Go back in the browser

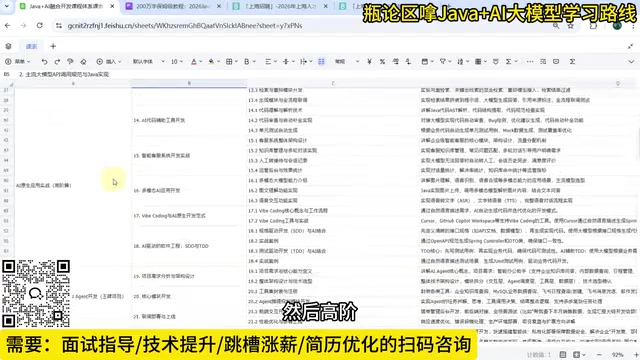coord(8,25)
